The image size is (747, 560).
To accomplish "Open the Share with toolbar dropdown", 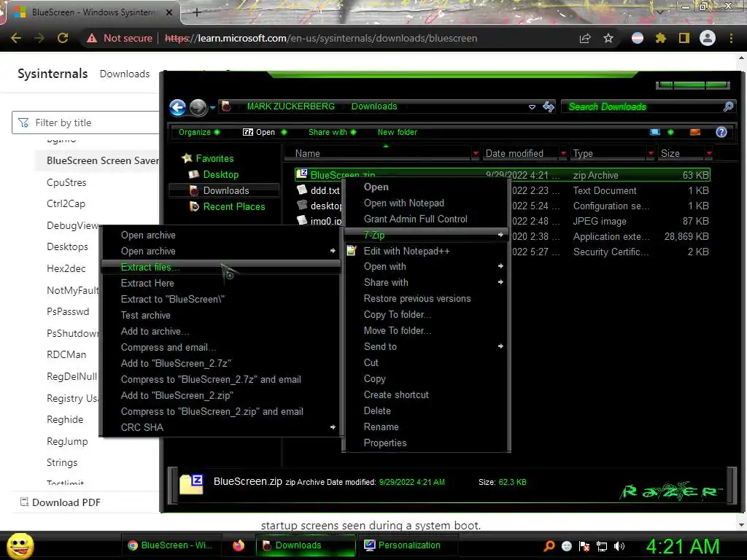I will pos(332,132).
